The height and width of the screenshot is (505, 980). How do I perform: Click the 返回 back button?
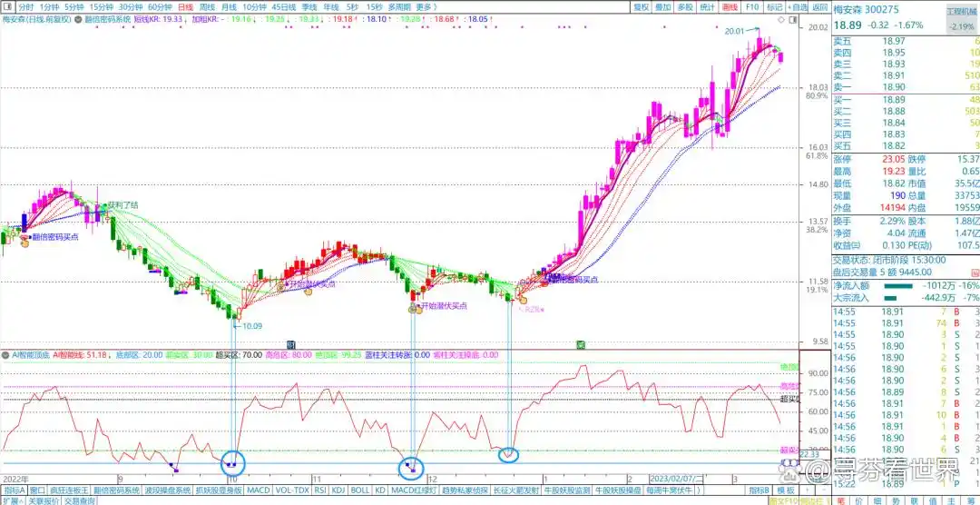point(819,7)
